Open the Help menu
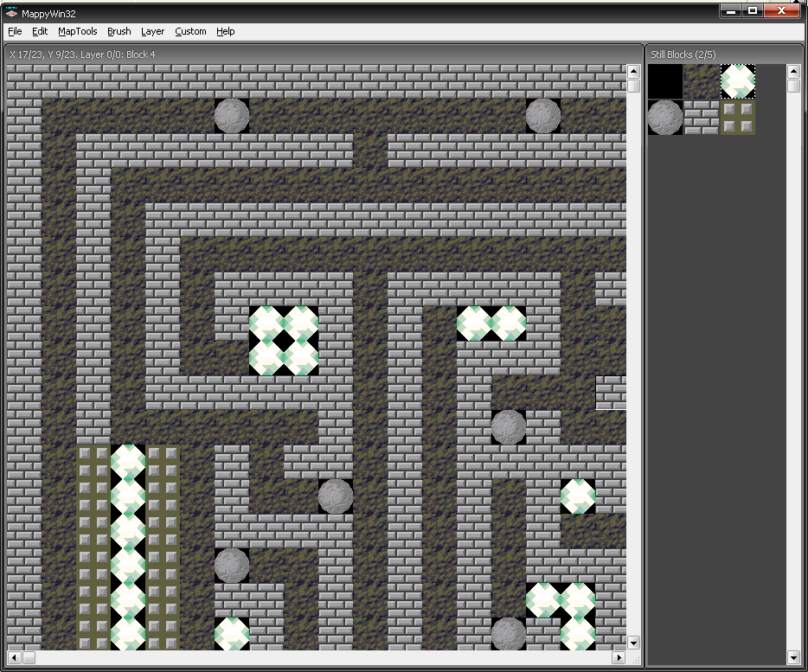Image resolution: width=808 pixels, height=672 pixels. pyautogui.click(x=226, y=31)
